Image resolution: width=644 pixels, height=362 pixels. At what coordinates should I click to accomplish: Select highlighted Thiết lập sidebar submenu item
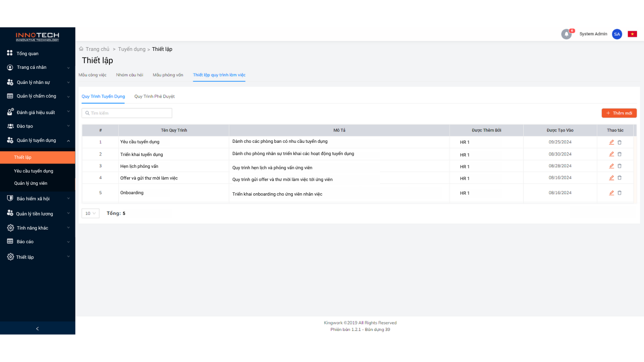click(38, 157)
